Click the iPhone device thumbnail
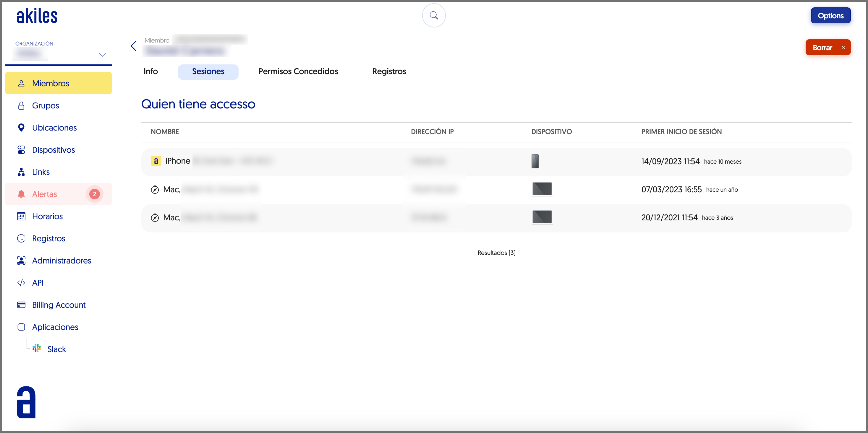Image resolution: width=868 pixels, height=433 pixels. pyautogui.click(x=535, y=161)
